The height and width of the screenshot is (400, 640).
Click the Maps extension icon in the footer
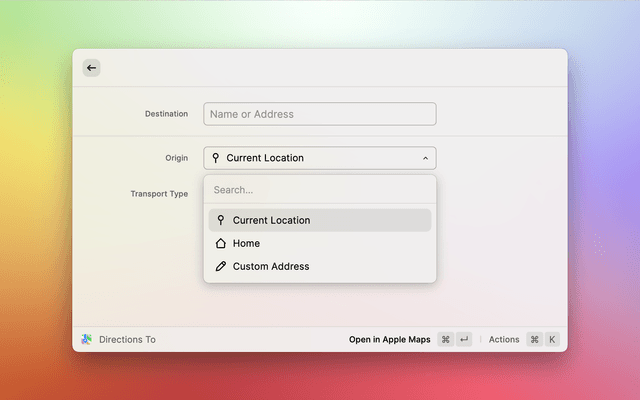coord(87,340)
